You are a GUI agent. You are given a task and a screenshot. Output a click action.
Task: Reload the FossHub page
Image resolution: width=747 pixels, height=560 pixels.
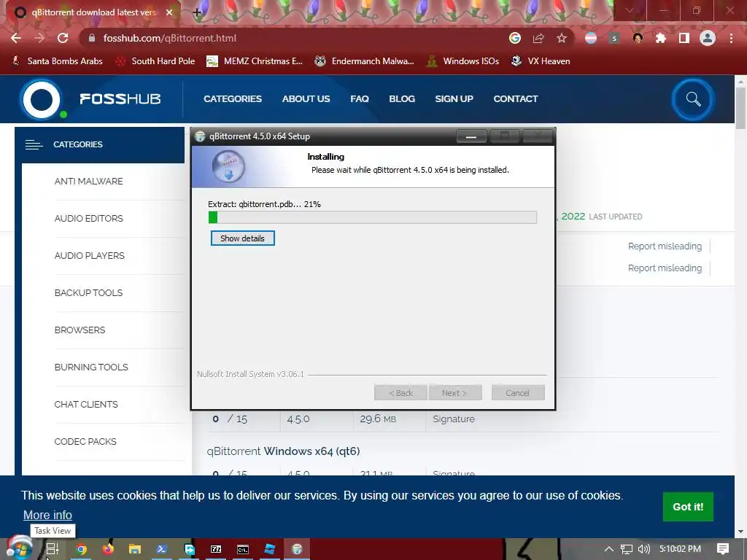[x=63, y=38]
